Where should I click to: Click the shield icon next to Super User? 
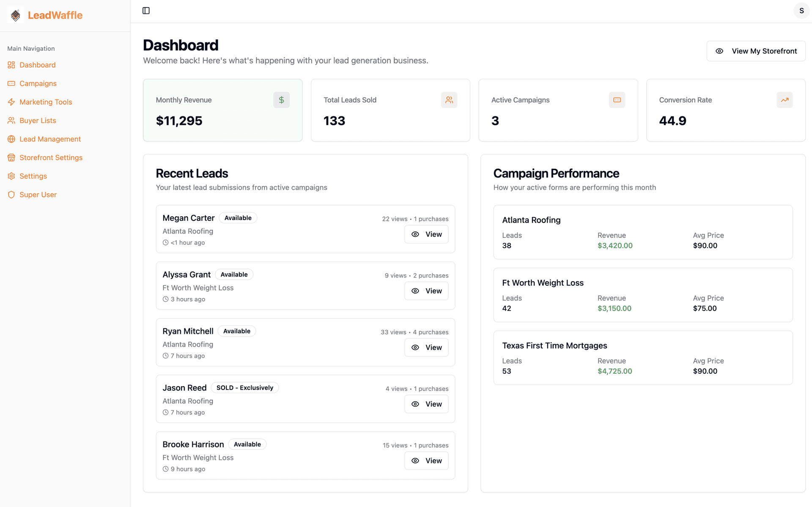[x=11, y=195]
